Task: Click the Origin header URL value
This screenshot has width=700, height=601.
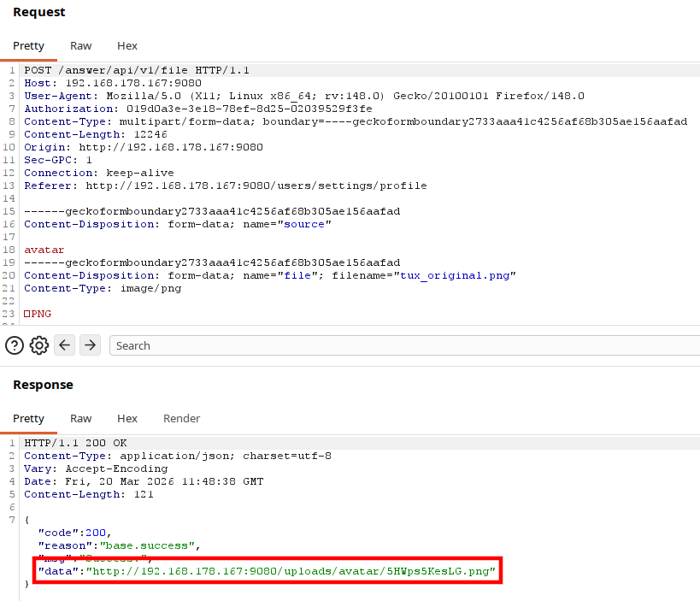Action: (x=171, y=147)
